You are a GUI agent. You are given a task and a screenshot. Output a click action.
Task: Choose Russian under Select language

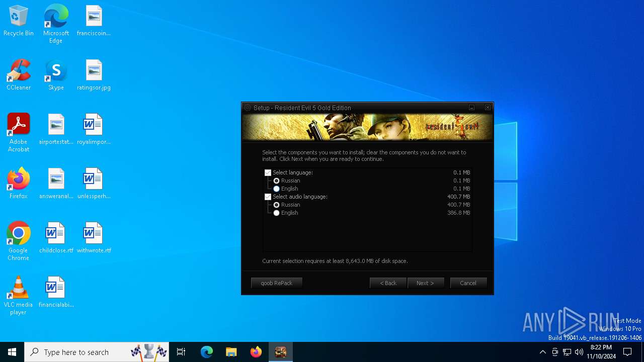click(277, 180)
